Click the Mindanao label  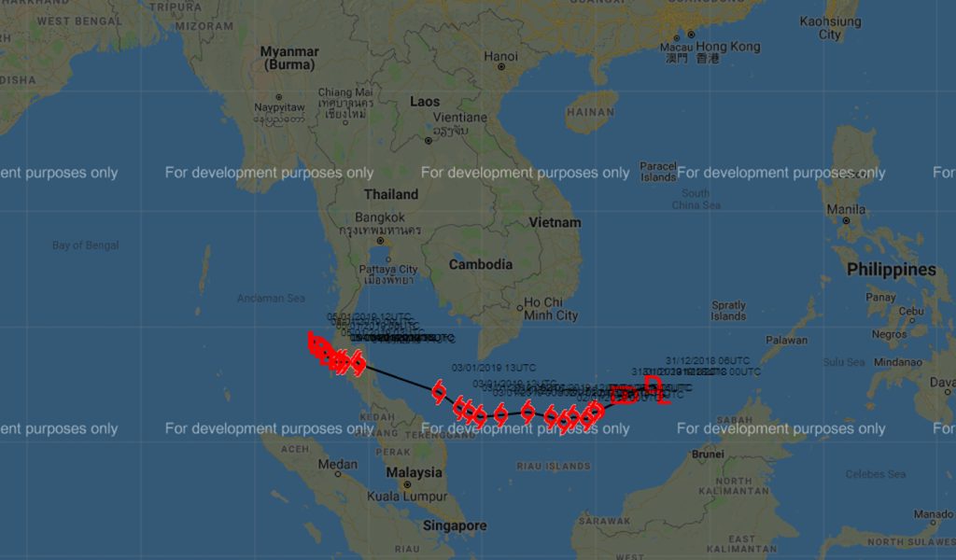(898, 362)
